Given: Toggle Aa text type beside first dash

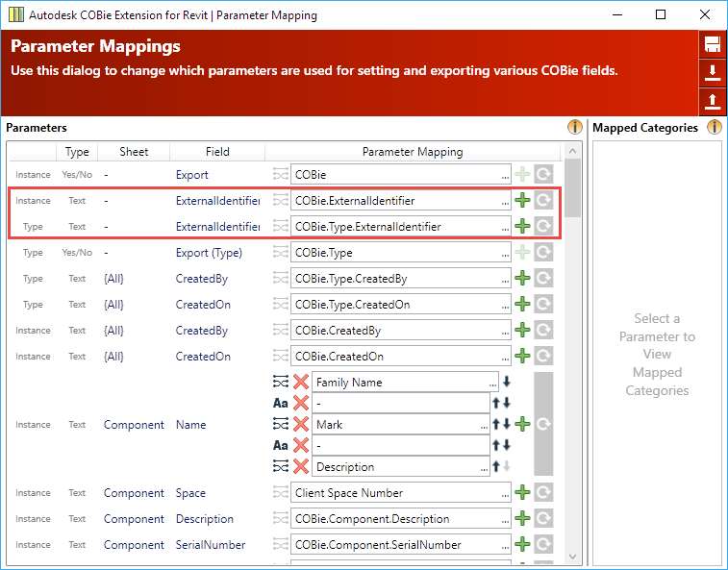Looking at the screenshot, I should [281, 403].
